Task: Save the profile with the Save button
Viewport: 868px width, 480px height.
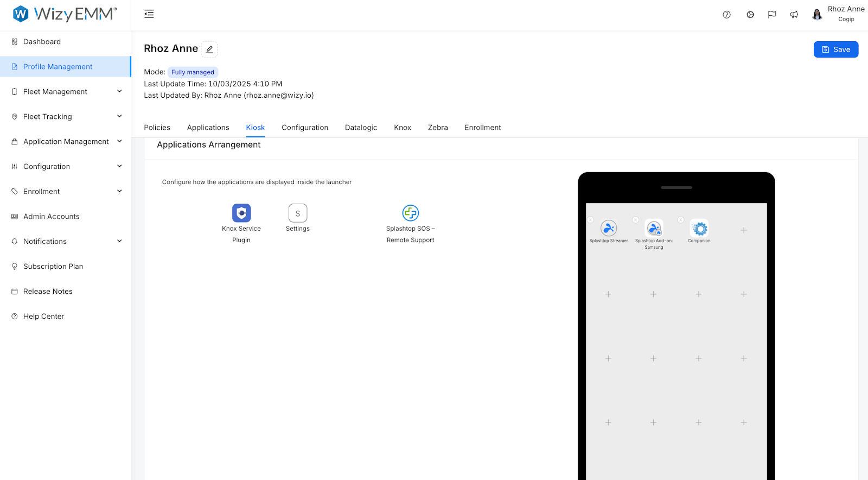Action: (x=836, y=49)
